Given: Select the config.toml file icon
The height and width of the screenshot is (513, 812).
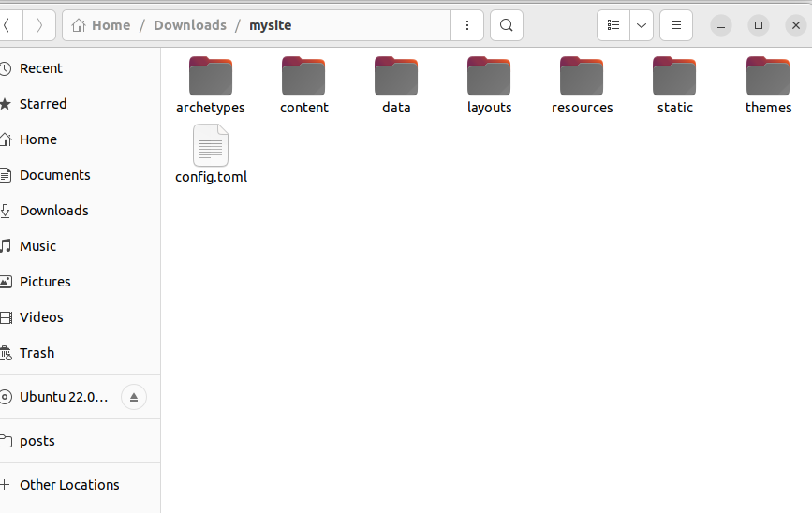Looking at the screenshot, I should (211, 145).
